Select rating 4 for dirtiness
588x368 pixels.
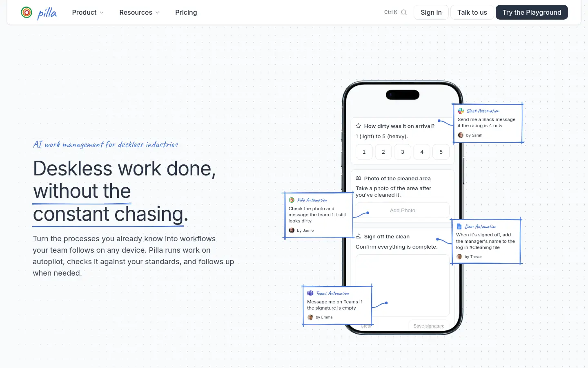pos(422,152)
